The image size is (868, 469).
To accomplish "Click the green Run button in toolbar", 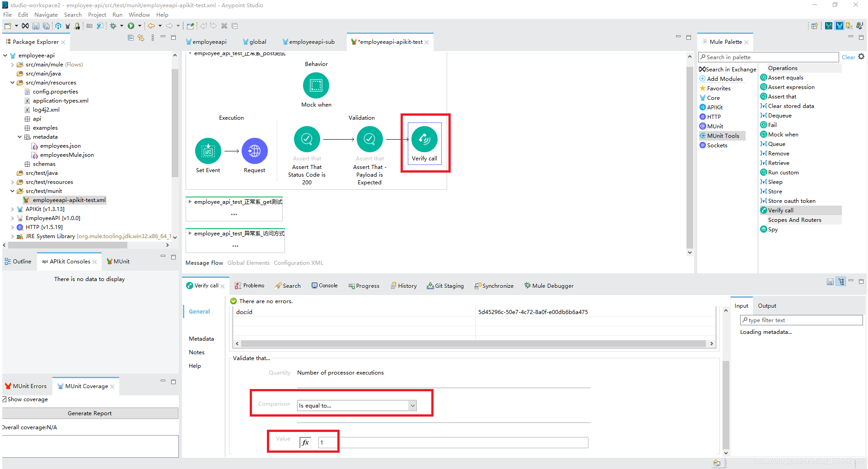I will tap(131, 26).
